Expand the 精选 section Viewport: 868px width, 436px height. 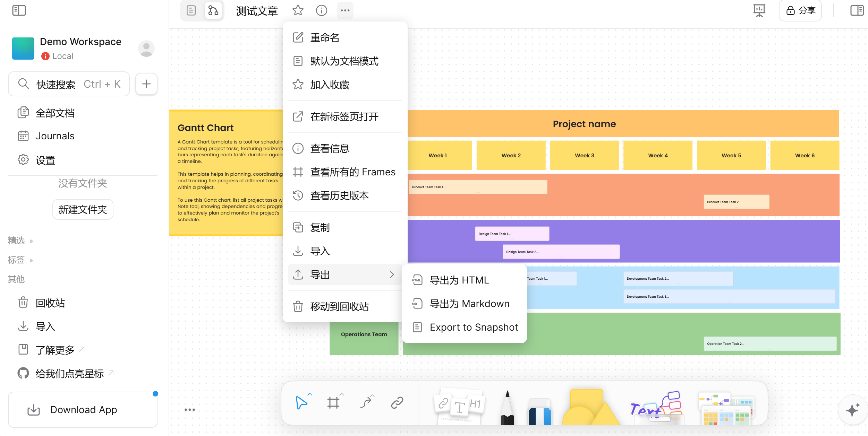(32, 241)
